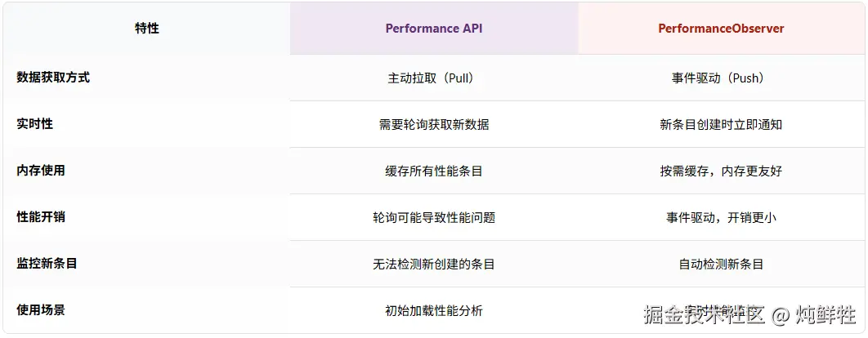Click the 新条目创建时立即通知 cell
This screenshot has height=338, width=868.
point(721,125)
